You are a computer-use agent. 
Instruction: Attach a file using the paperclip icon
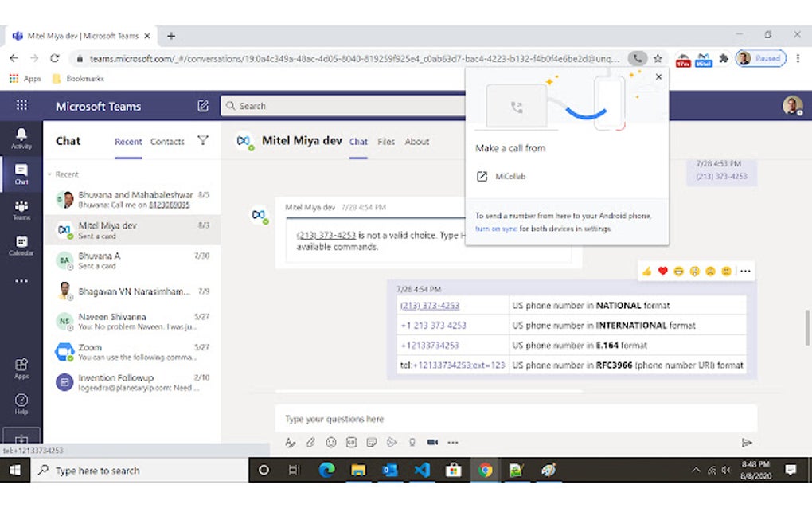tap(311, 442)
